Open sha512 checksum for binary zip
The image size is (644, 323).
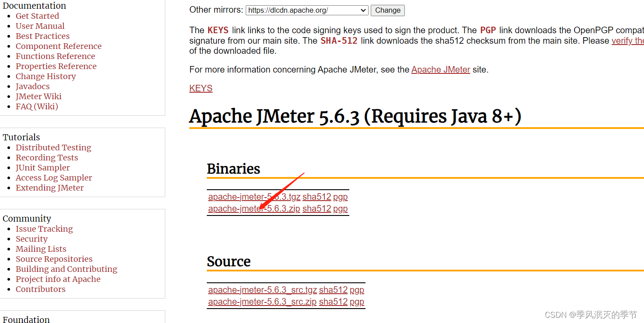pyautogui.click(x=317, y=209)
